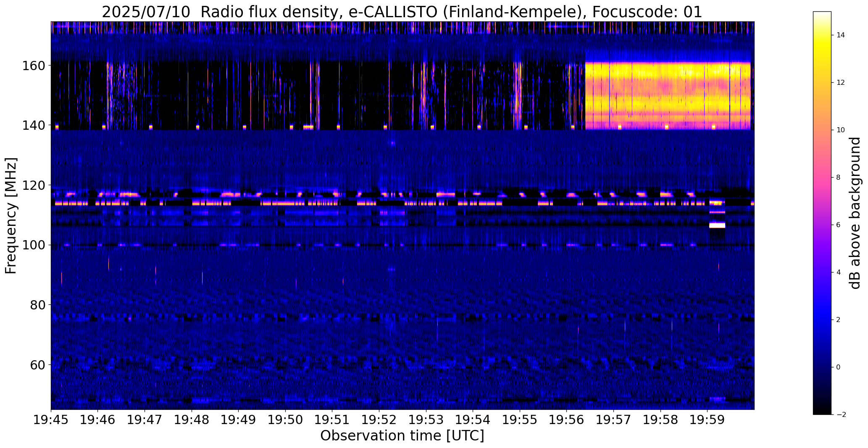Click the 19:58 time tick label
The image size is (868, 448).
[x=660, y=420]
